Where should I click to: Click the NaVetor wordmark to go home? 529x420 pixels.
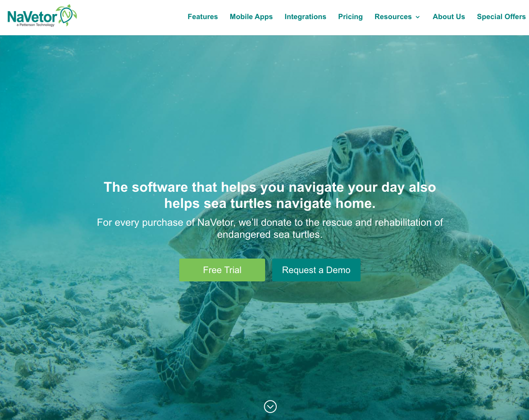[x=32, y=17]
